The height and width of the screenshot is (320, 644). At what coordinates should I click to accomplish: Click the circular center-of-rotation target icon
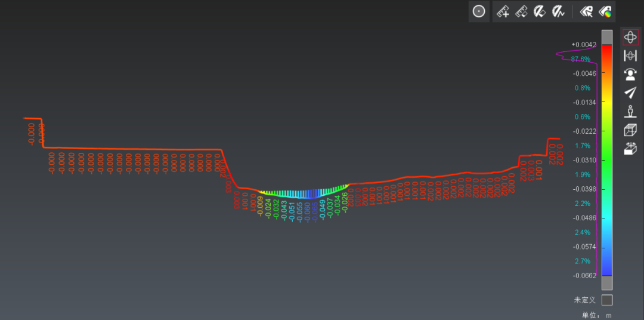pos(479,11)
